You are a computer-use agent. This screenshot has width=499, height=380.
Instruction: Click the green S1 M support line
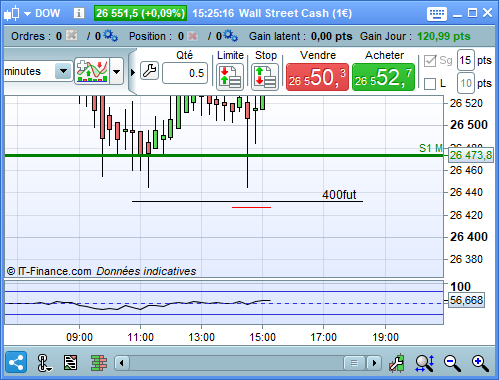(224, 155)
